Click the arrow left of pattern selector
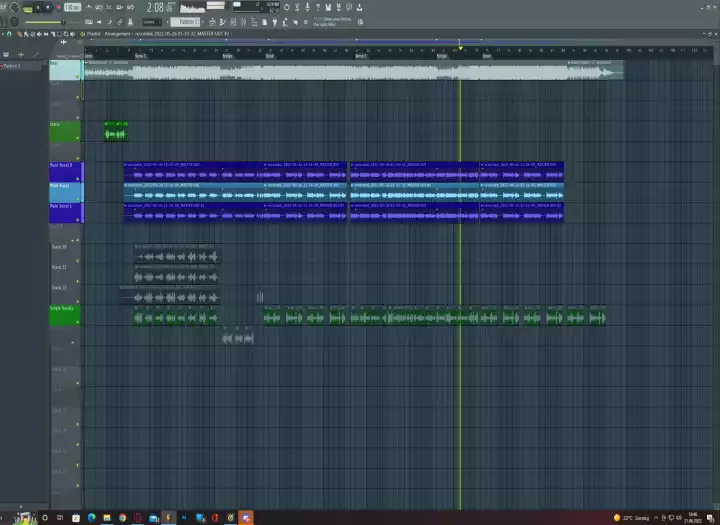720x525 pixels. click(x=168, y=22)
